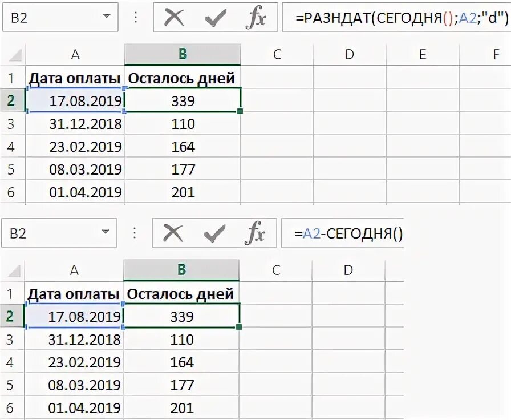The width and height of the screenshot is (511, 420).
Task: Open Insert Function fx in lower formula bar
Action: click(254, 233)
